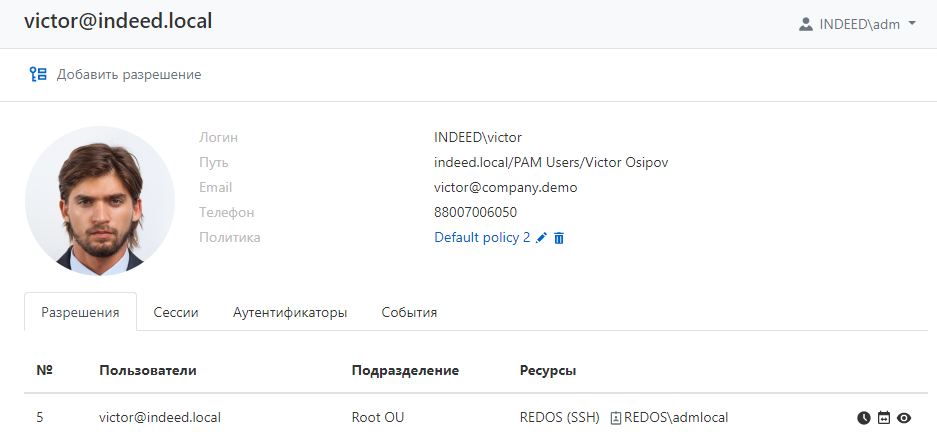This screenshot has width=937, height=442.
Task: Select the События tab
Action: (x=409, y=312)
